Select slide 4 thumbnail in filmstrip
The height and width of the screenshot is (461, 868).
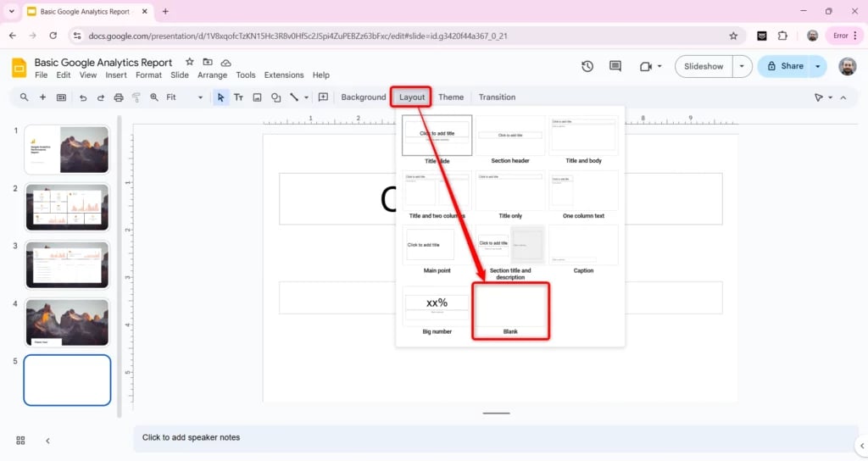click(x=67, y=323)
